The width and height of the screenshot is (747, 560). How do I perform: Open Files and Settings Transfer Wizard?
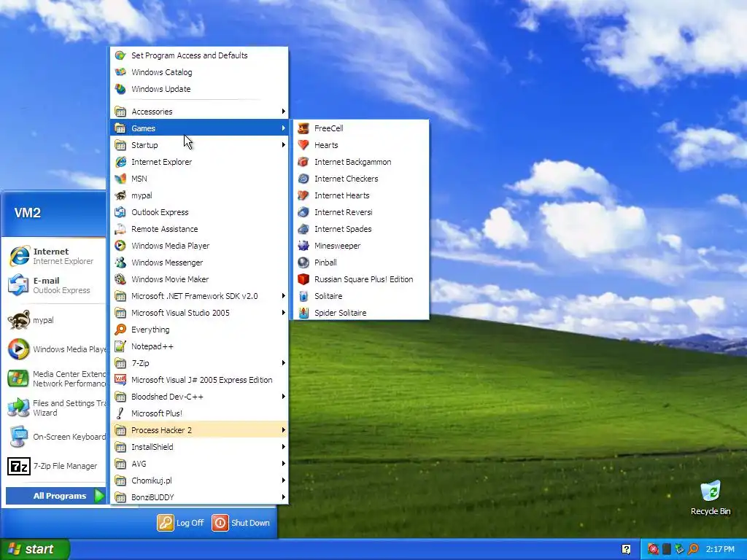55,408
